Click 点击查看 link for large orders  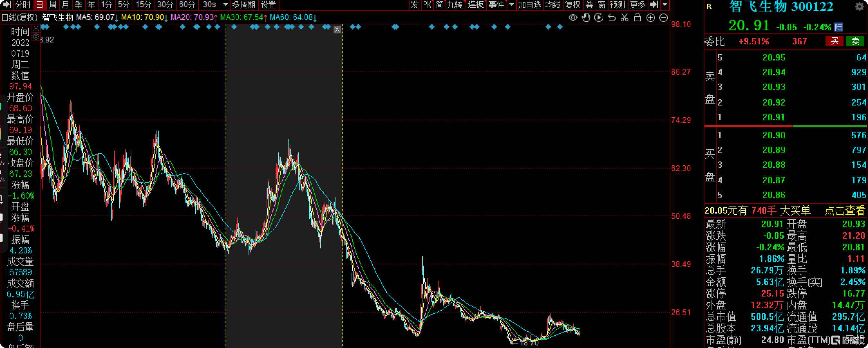(844, 211)
